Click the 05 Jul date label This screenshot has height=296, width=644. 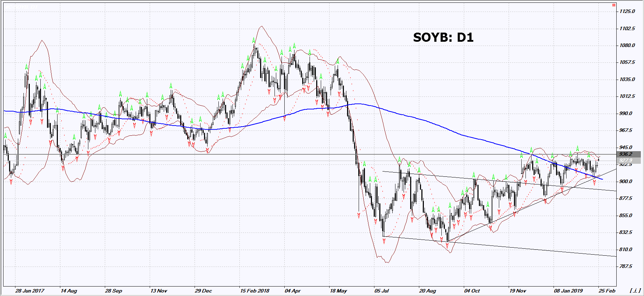382,291
